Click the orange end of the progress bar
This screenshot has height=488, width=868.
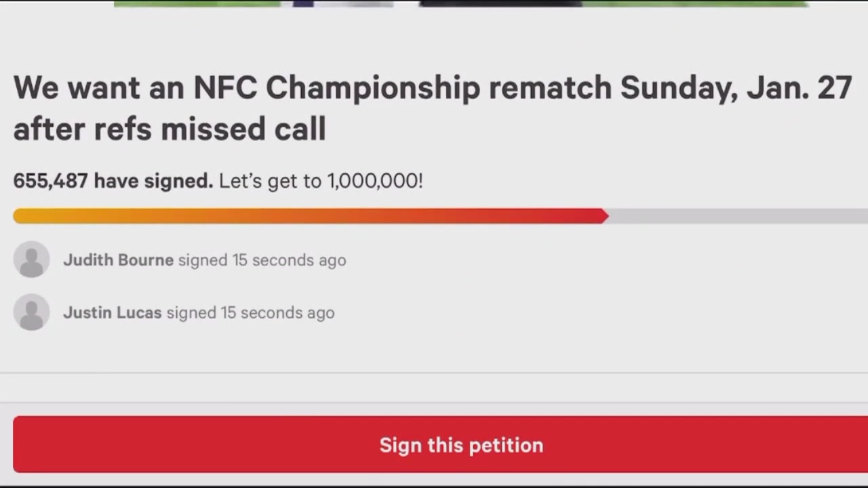pyautogui.click(x=41, y=216)
